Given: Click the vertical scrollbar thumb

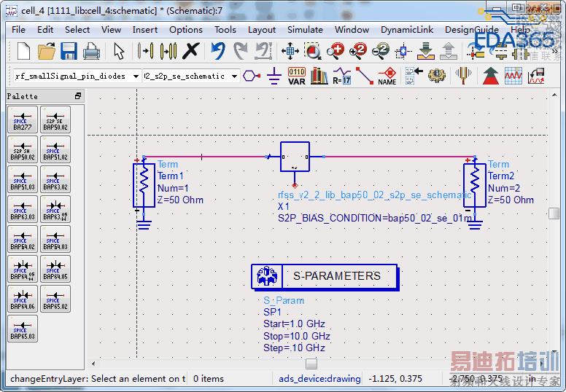Looking at the screenshot, I should click(x=554, y=213).
